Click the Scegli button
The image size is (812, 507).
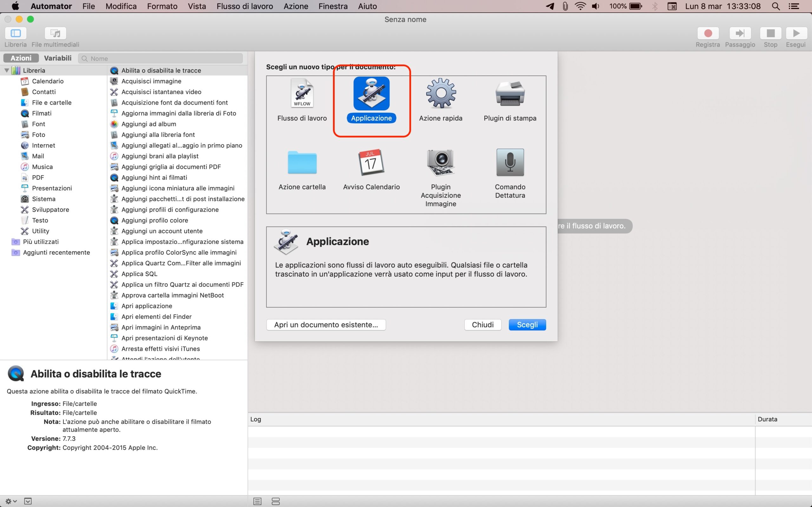pyautogui.click(x=527, y=324)
